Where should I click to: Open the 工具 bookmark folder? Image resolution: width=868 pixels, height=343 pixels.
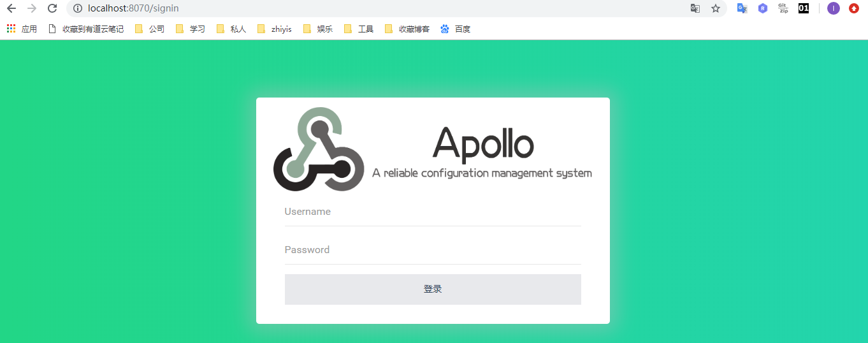click(359, 29)
